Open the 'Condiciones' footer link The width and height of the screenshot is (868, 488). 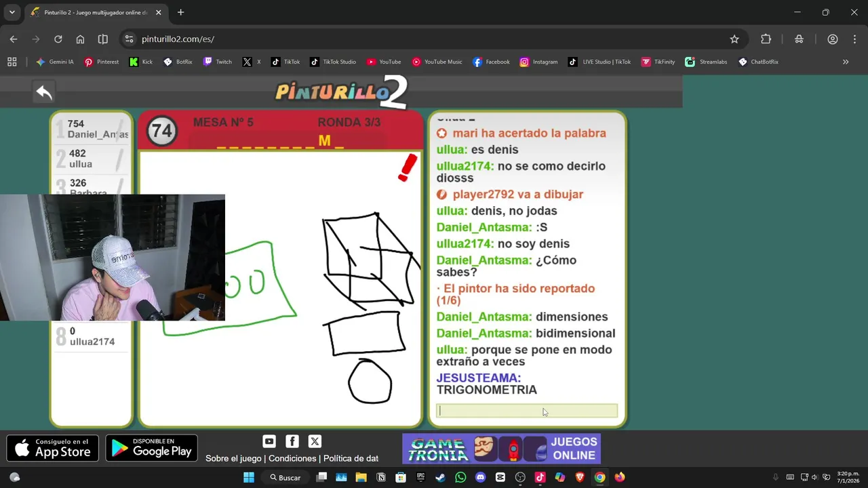[x=292, y=458]
